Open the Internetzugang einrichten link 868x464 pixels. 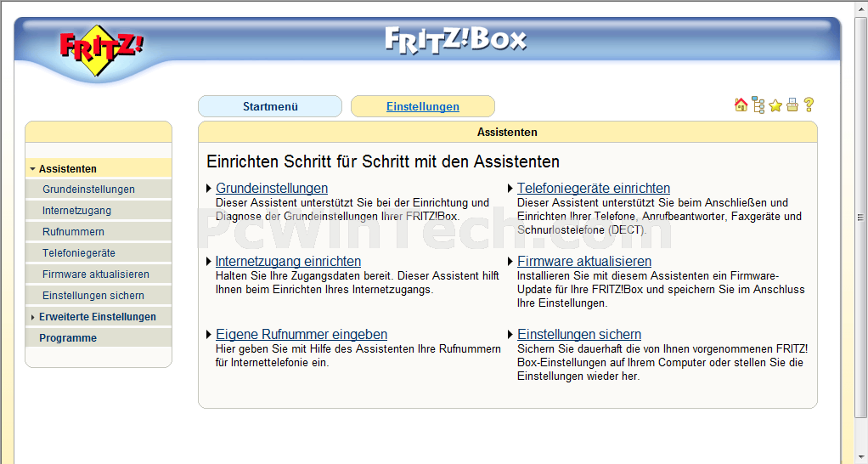tap(288, 262)
